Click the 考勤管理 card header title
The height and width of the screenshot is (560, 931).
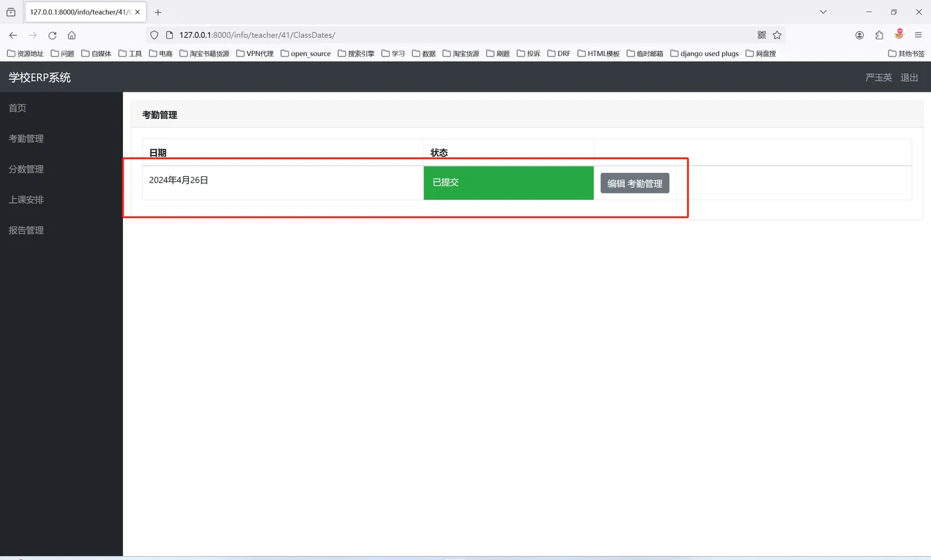coord(160,114)
